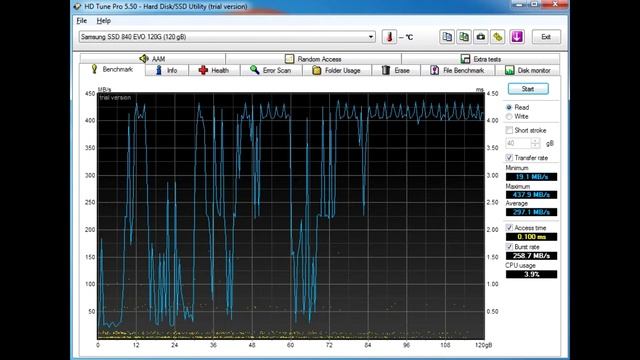Toggle the Access time checkbox
The image size is (640, 360).
(509, 228)
